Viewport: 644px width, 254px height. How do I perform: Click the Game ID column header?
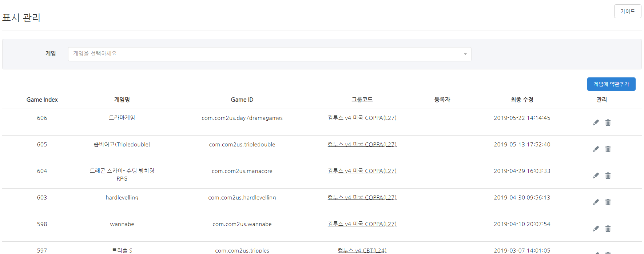(x=242, y=100)
